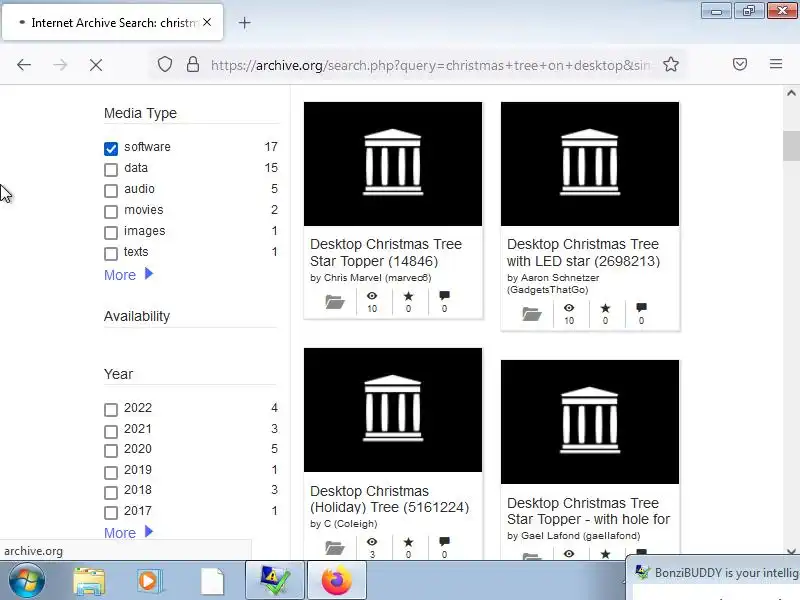
Task: Open Windows Explorer from taskbar
Action: point(89,581)
